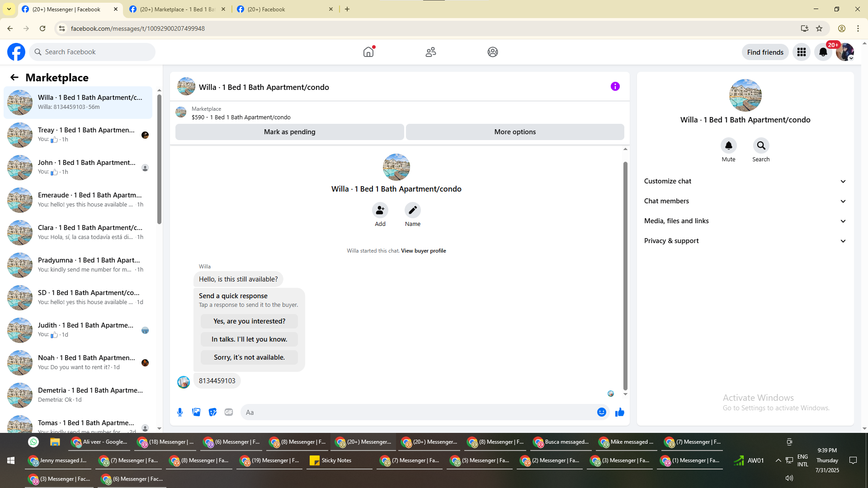Viewport: 868px width, 488px height.
Task: Click the chat messages vertical scrollbar
Action: pos(625,276)
